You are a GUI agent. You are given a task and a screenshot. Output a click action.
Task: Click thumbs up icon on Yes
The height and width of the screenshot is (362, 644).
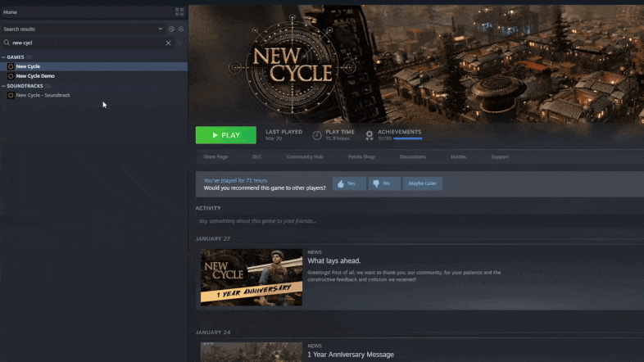click(341, 184)
